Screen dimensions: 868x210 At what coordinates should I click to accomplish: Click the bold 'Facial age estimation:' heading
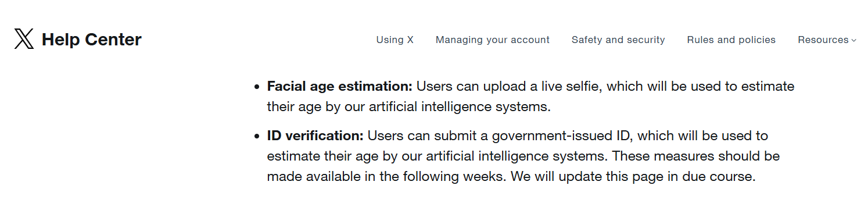click(339, 86)
